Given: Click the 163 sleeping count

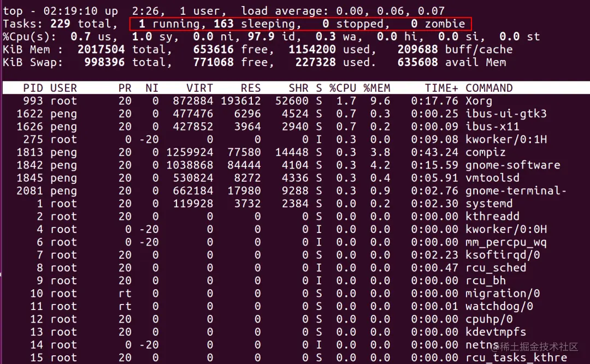Looking at the screenshot, I should [223, 23].
